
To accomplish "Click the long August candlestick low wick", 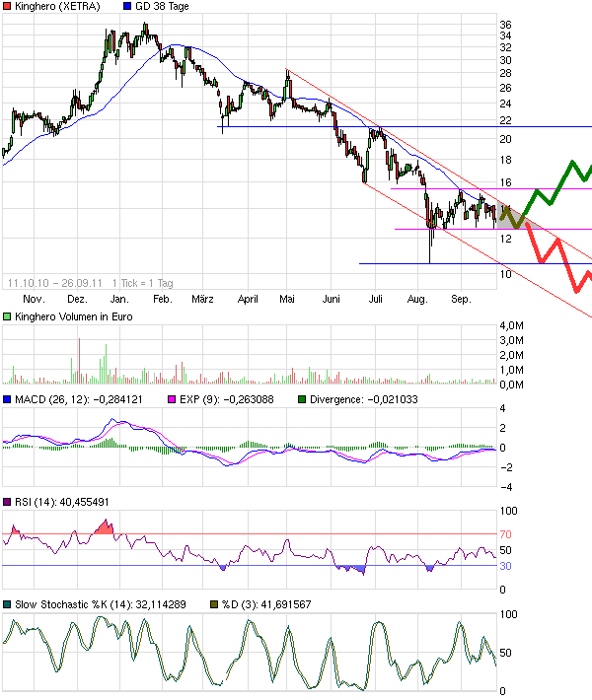I will point(430,247).
